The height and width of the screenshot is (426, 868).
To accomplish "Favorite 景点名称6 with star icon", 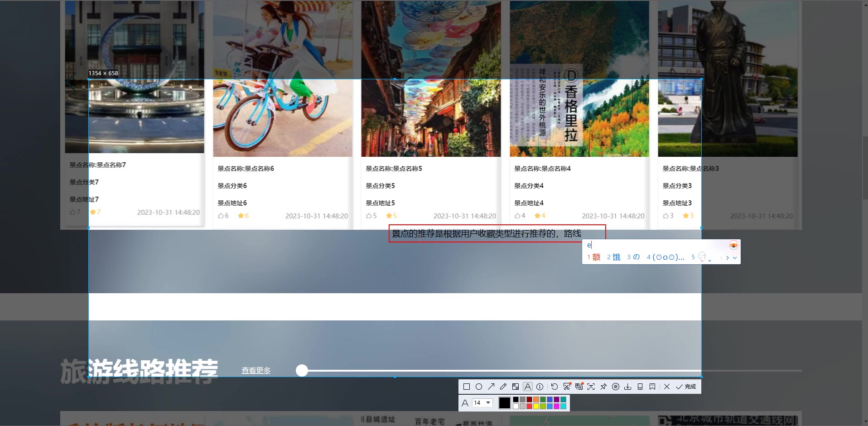I will coord(241,216).
